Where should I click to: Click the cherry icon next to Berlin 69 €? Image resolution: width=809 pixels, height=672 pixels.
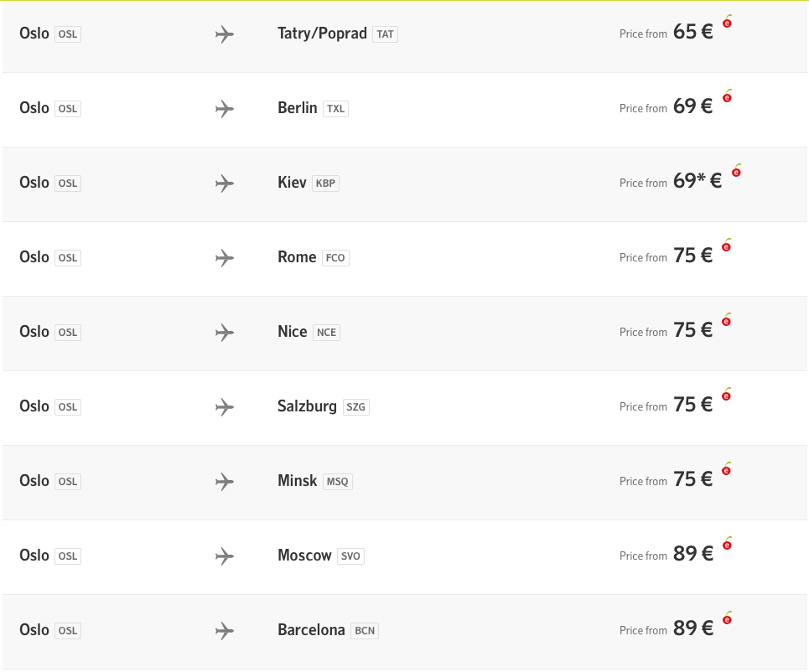(x=727, y=96)
